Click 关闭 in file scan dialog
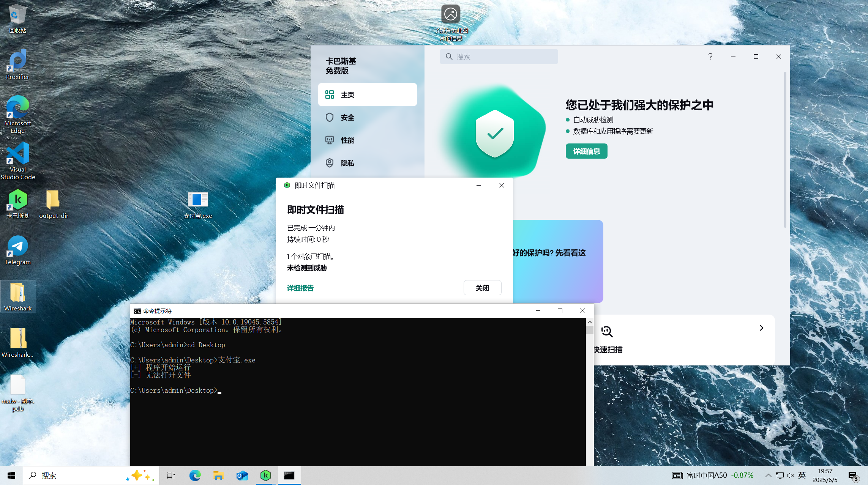 click(x=482, y=288)
